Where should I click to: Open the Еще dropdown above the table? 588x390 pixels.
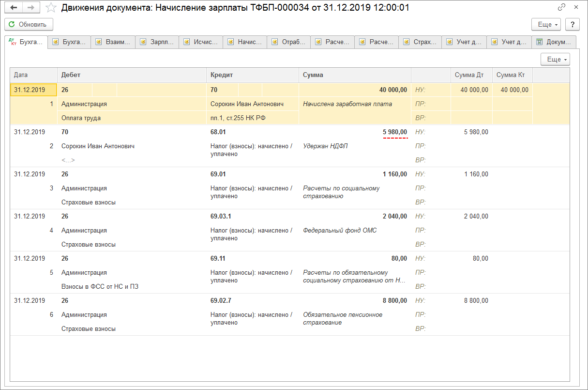coord(555,59)
